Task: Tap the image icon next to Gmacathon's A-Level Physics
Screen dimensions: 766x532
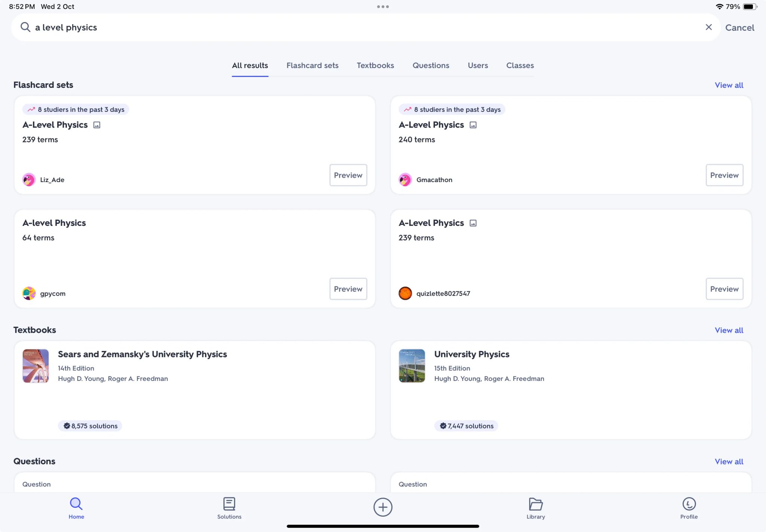Action: 473,124
